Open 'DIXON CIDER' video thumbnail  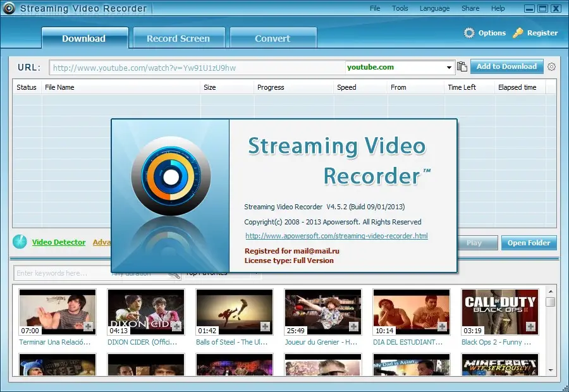point(146,312)
